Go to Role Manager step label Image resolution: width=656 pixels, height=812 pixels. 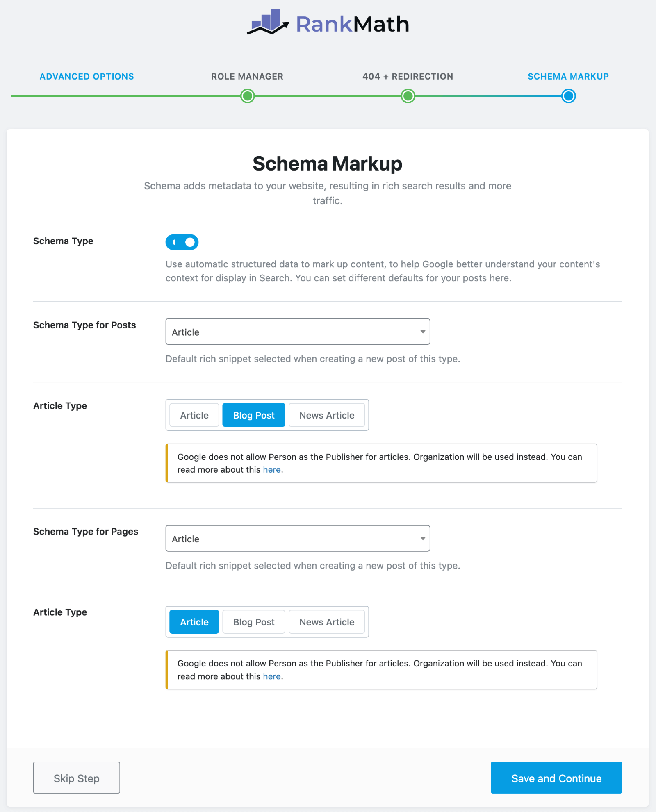(247, 76)
